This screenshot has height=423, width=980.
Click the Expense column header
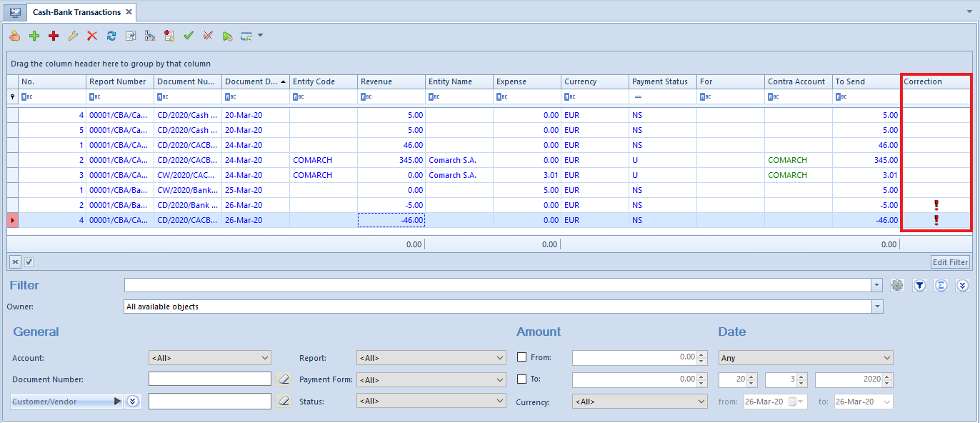[x=527, y=81]
